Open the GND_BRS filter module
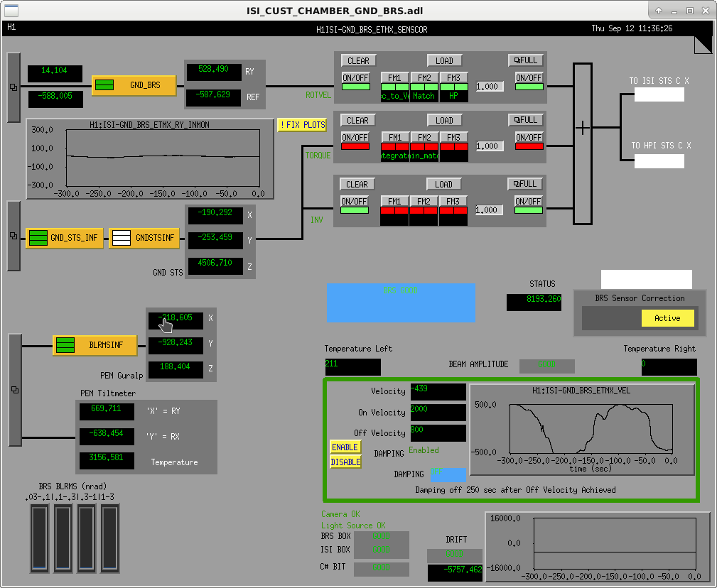The width and height of the screenshot is (717, 588). [x=134, y=85]
